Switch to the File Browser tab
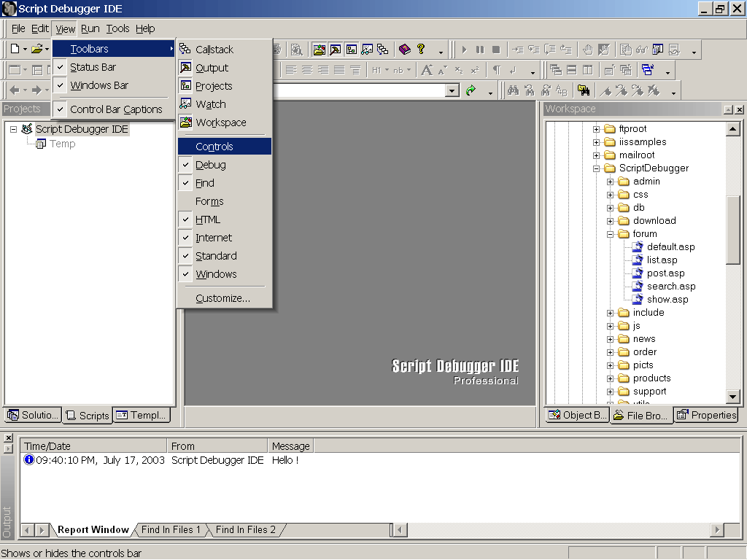Viewport: 747px width, 560px height. pos(641,415)
